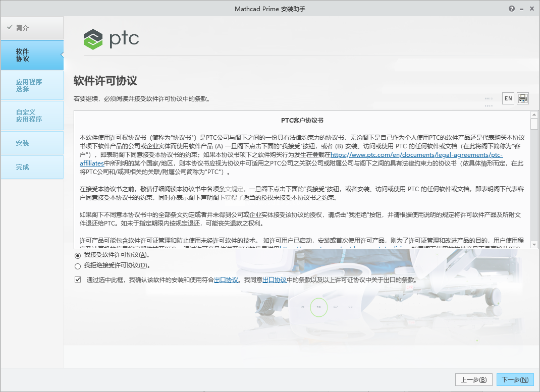Screen dimensions: 540x392
Task: Minimize the installer window
Action: pyautogui.click(x=522, y=9)
